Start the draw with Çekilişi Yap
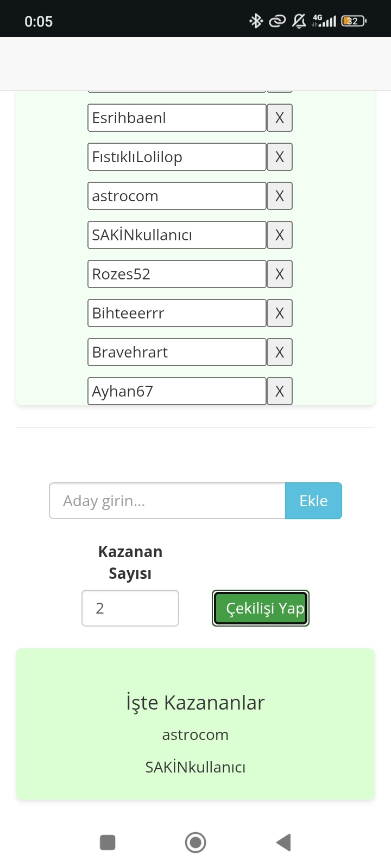Viewport: 391px width, 868px height. (261, 608)
